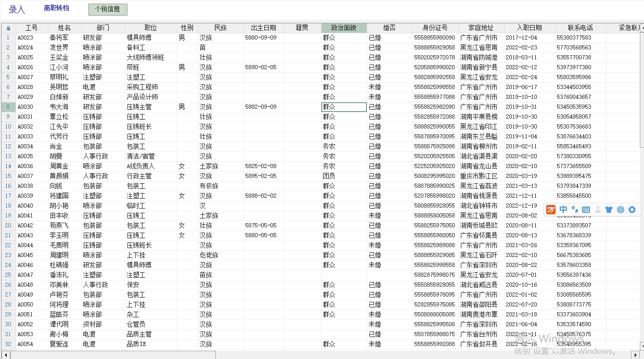Click position cell 保安
644x359 pixels.
[151, 285]
